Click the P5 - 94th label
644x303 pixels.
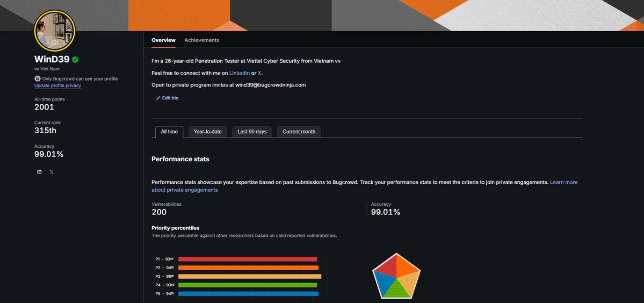pos(164,293)
